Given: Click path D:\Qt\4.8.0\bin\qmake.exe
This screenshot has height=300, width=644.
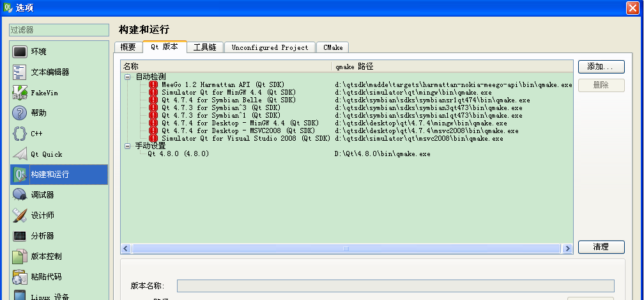Looking at the screenshot, I should 382,154.
